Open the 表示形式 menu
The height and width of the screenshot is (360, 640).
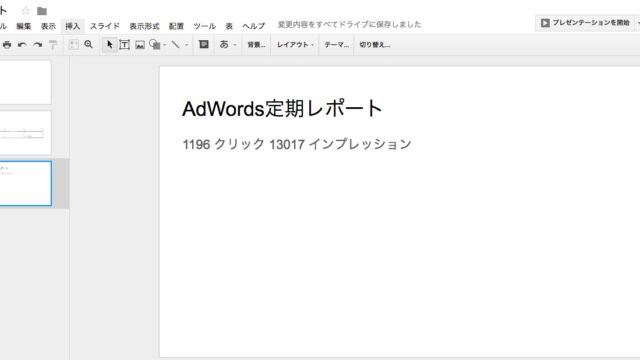(144, 26)
